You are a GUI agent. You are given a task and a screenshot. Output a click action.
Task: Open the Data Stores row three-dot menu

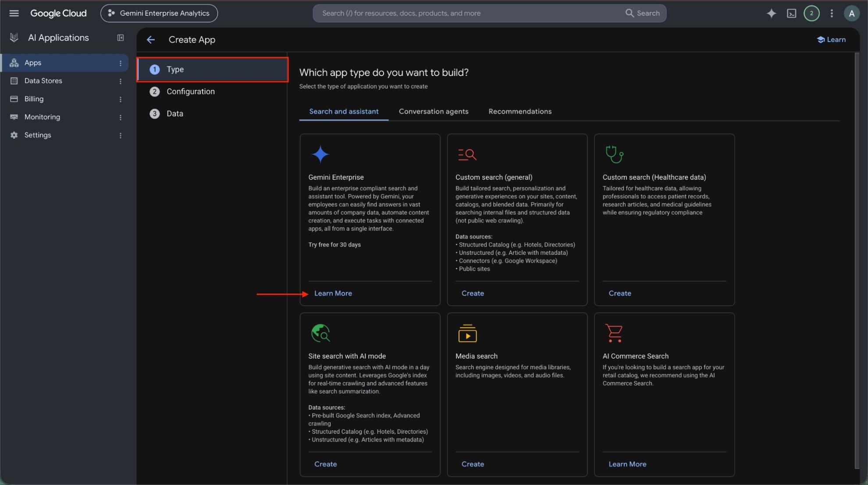pyautogui.click(x=121, y=81)
